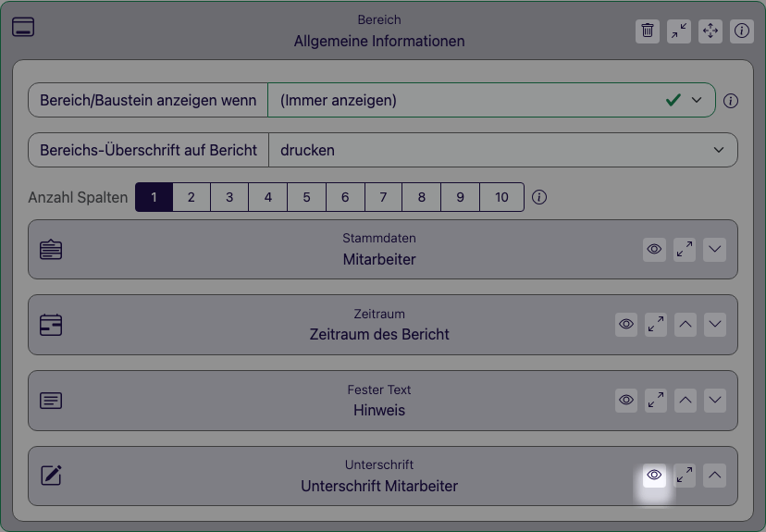
Task: Open the Bereichs-Überschrift auf Bericht dropdown
Action: (x=502, y=150)
